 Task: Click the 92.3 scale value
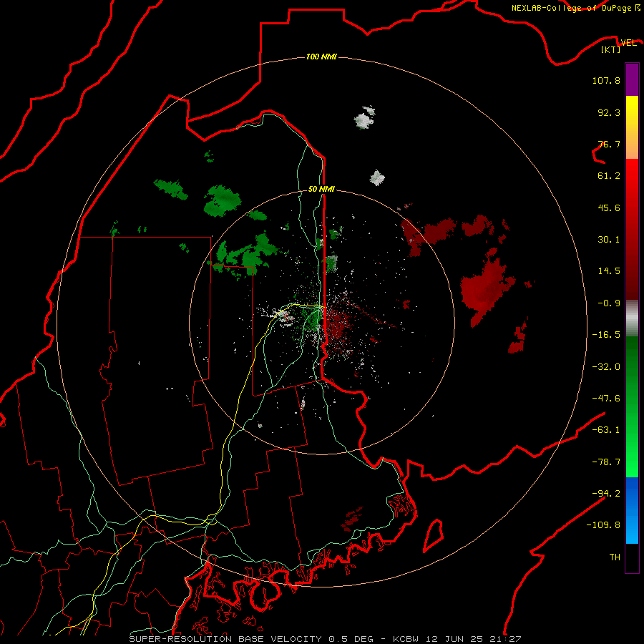[x=609, y=112]
